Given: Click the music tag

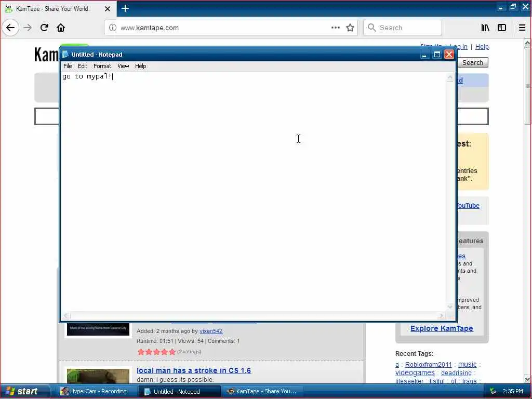Looking at the screenshot, I should pos(467,364).
